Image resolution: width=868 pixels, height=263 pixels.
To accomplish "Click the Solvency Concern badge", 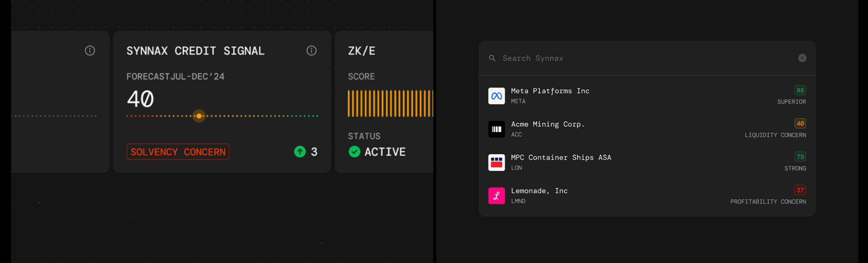I will [x=178, y=152].
